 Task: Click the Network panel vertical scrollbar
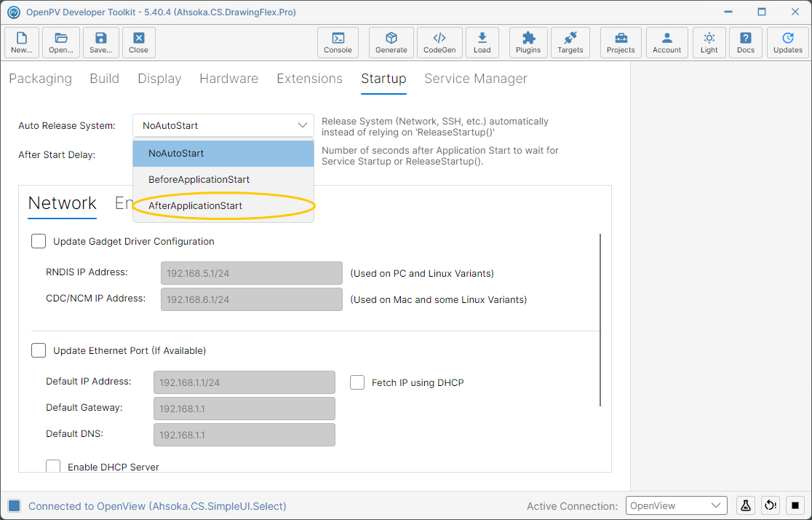600,320
